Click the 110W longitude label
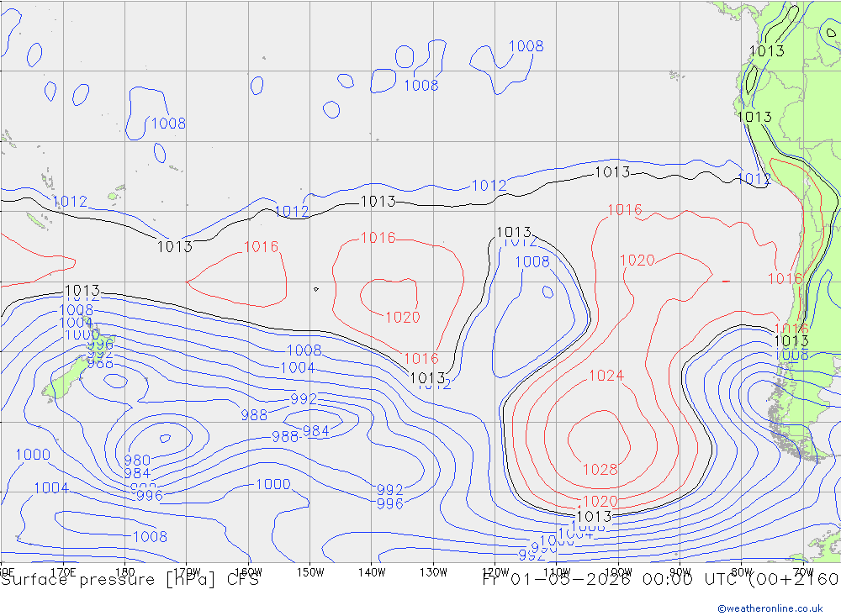 (x=557, y=572)
